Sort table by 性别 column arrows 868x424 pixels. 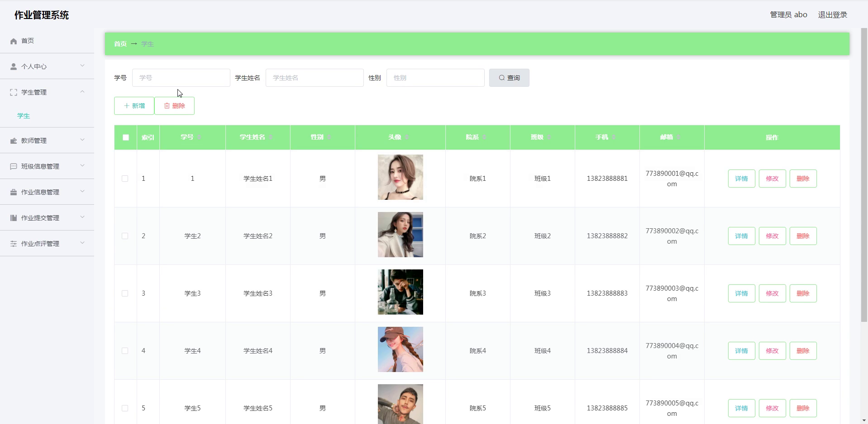coord(329,137)
